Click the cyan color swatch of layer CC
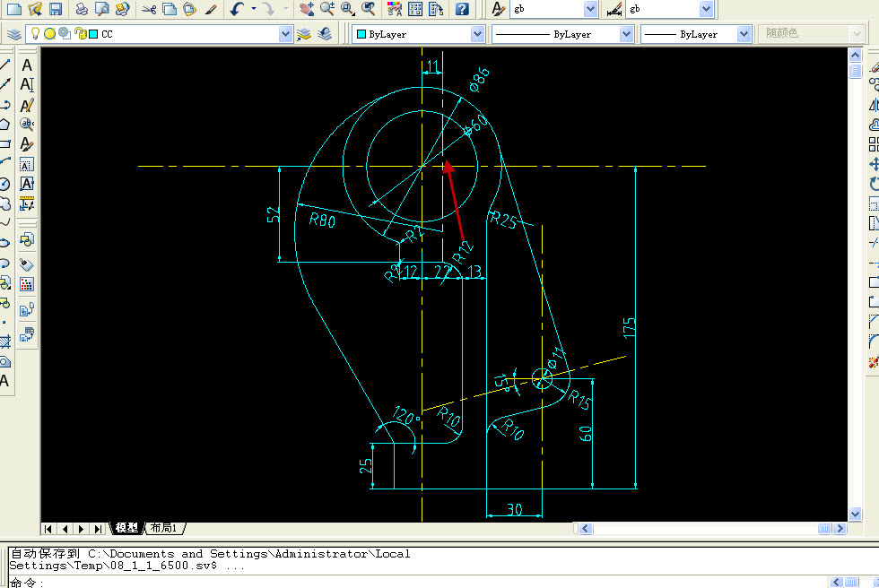 93,34
